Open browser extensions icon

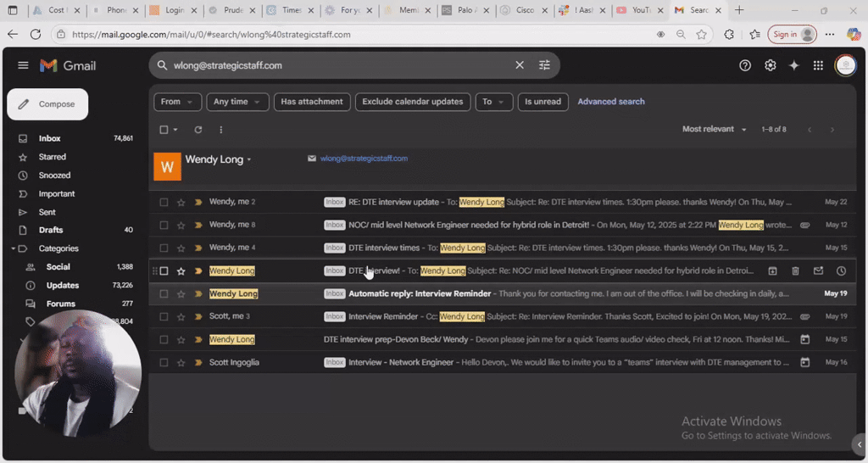point(729,34)
